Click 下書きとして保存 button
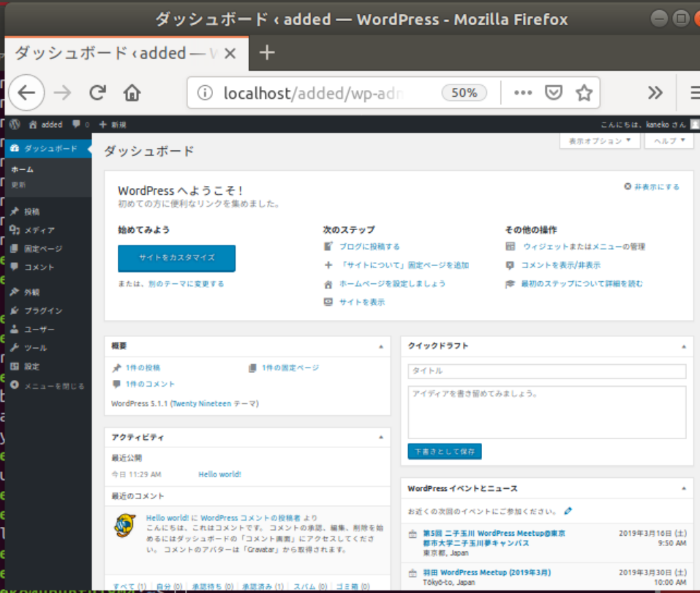 click(445, 451)
